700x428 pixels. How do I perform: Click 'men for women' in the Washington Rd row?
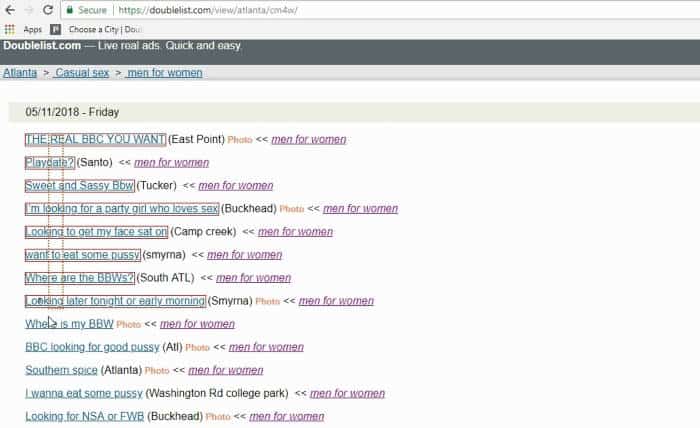[347, 393]
